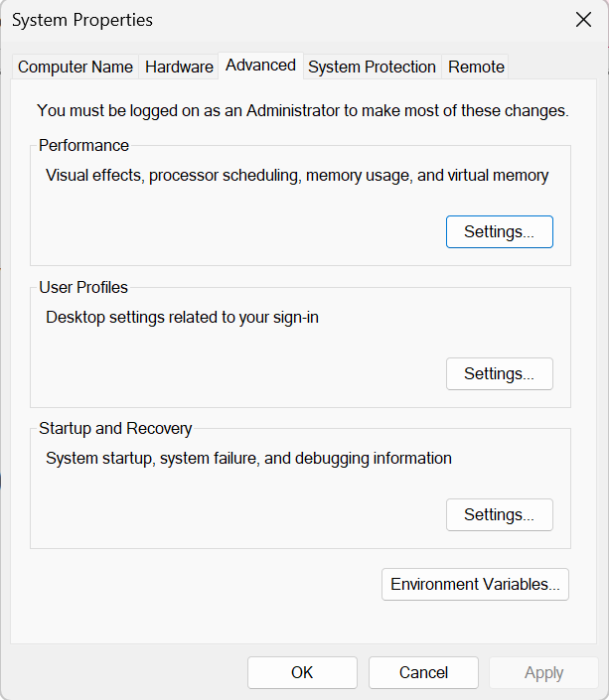Close the System Properties window

(x=583, y=20)
